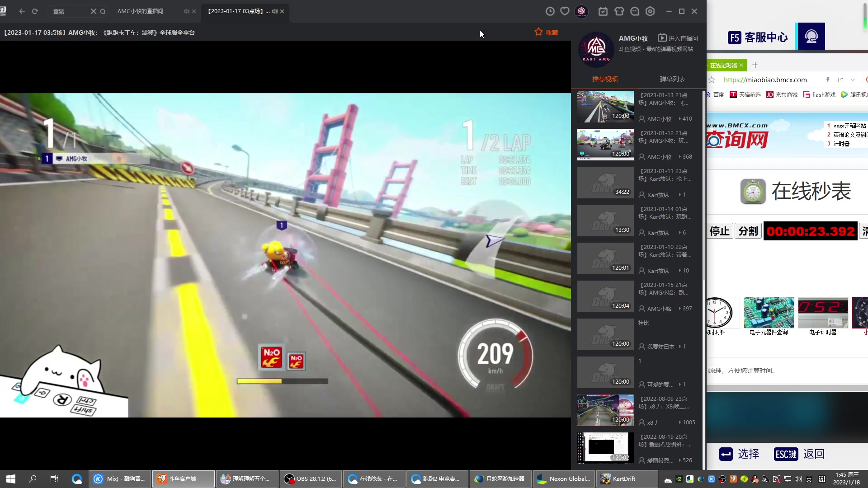Click 分割 split button on stopwatch

click(748, 231)
